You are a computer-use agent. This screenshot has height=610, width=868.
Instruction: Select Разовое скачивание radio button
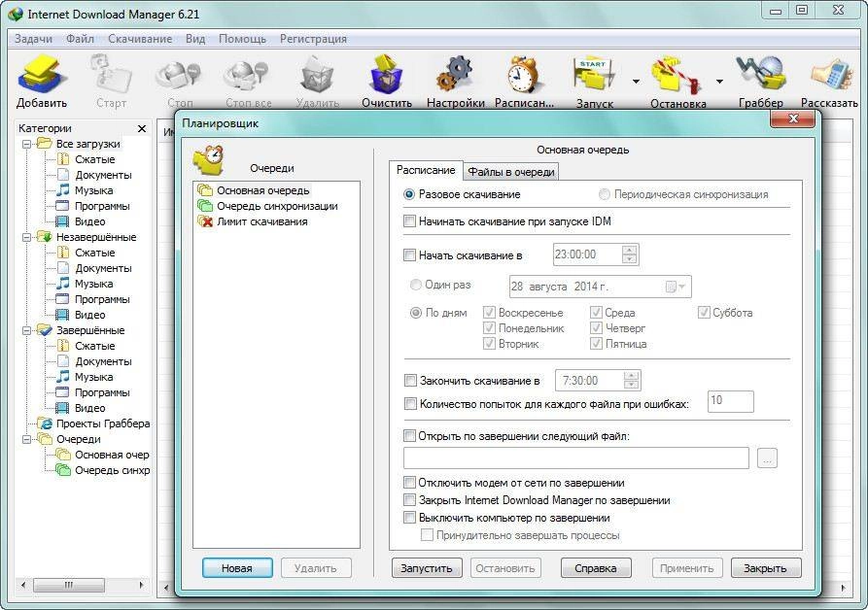409,194
